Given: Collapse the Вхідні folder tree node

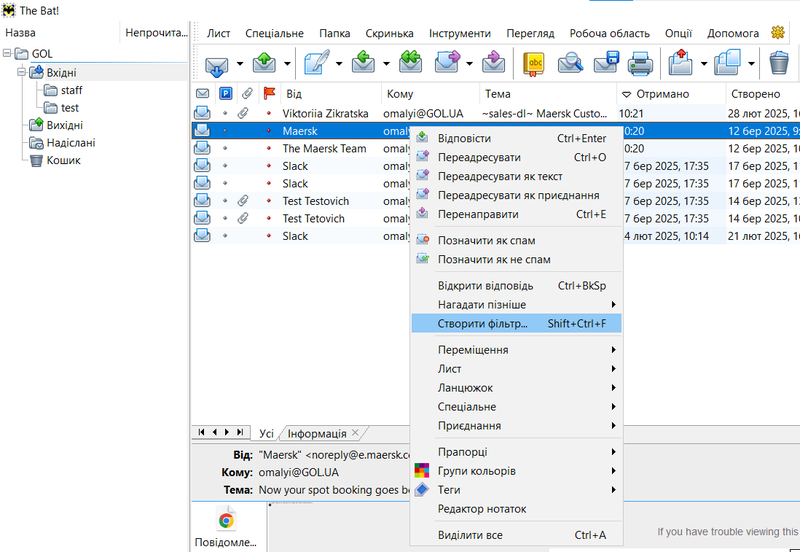Looking at the screenshot, I should click(x=22, y=72).
